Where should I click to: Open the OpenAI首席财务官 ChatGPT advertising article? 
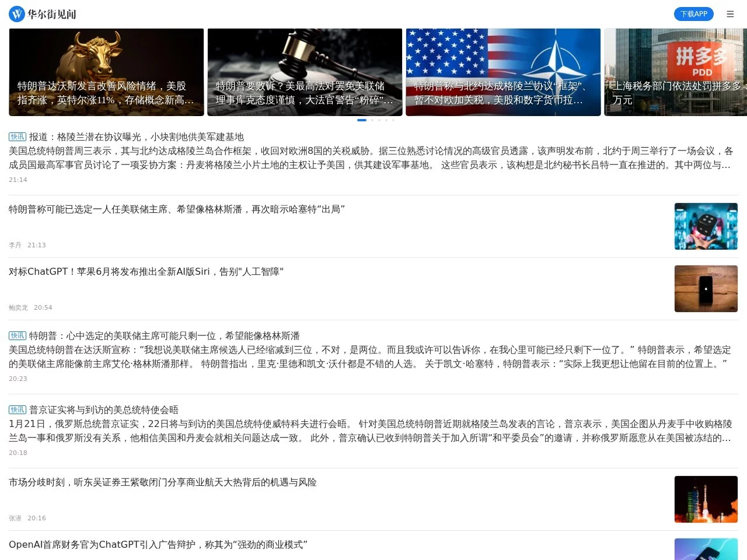coord(158,544)
